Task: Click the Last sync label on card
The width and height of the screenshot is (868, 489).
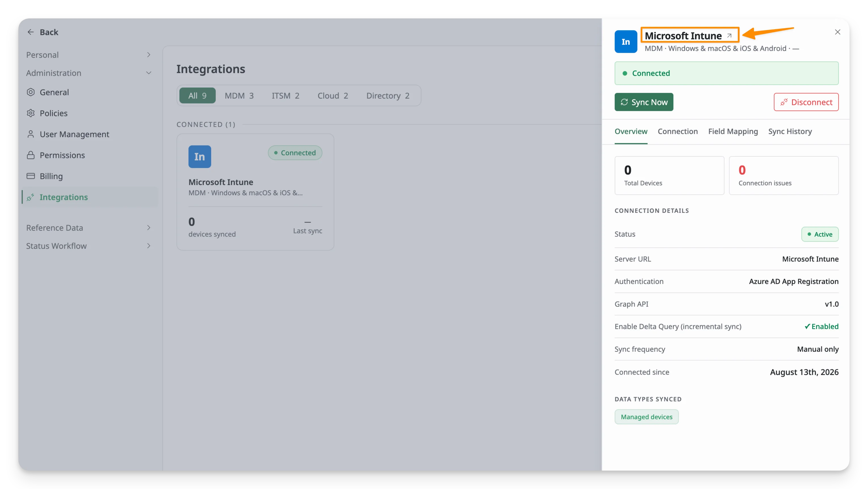Action: pyautogui.click(x=307, y=231)
